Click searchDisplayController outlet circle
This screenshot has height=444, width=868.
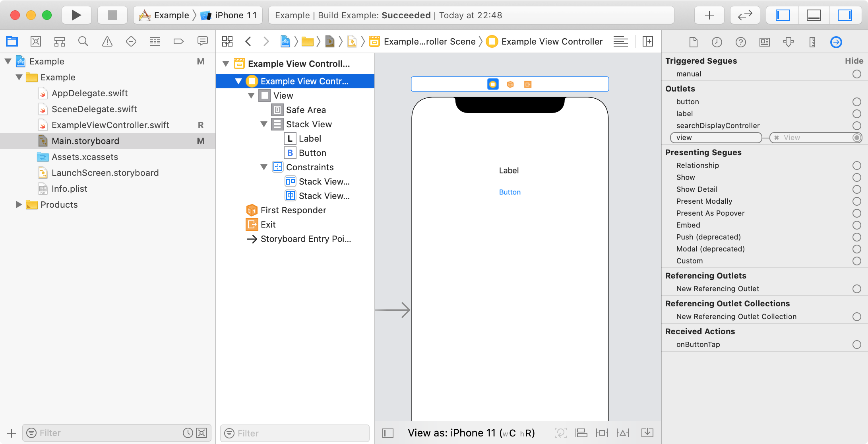click(x=857, y=126)
